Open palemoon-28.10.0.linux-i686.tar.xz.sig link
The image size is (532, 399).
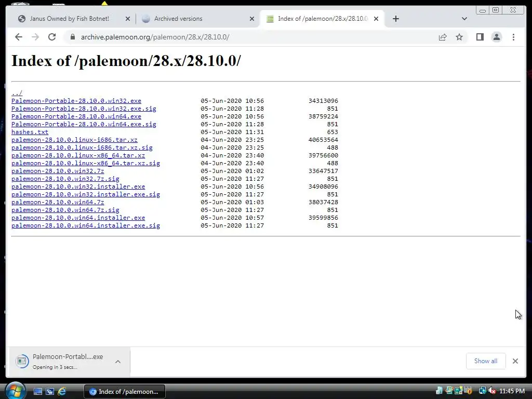pyautogui.click(x=82, y=148)
